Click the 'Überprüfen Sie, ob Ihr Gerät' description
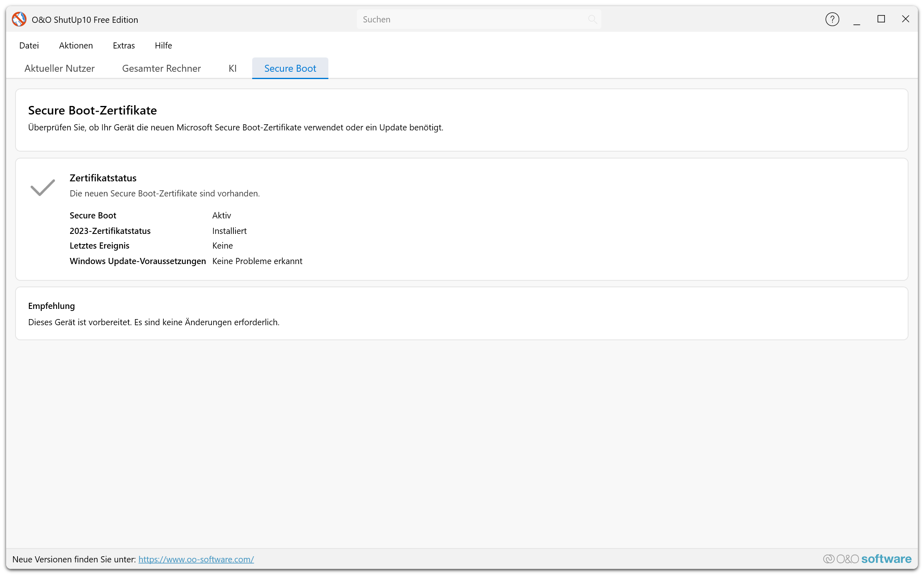Viewport: 924px width, 575px height. click(x=235, y=127)
